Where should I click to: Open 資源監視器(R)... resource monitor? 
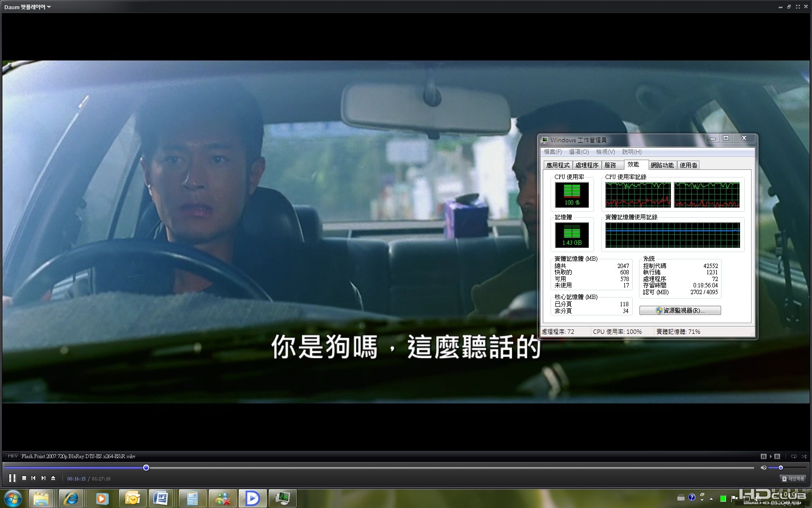pyautogui.click(x=680, y=311)
